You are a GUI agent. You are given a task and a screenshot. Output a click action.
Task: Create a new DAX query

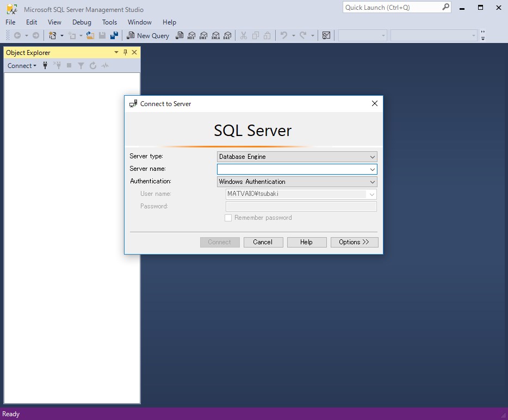227,35
